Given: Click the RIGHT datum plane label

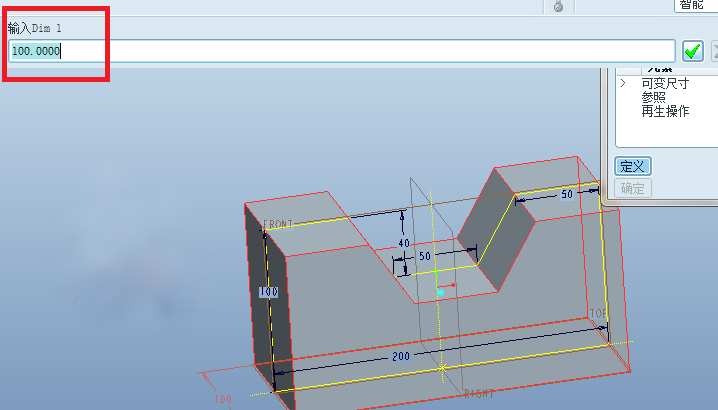Looking at the screenshot, I should pyautogui.click(x=479, y=394).
